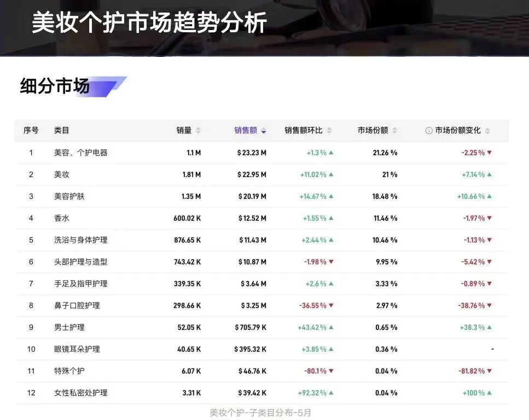Click the 市场份额 header label
The height and width of the screenshot is (420, 529).
click(373, 130)
